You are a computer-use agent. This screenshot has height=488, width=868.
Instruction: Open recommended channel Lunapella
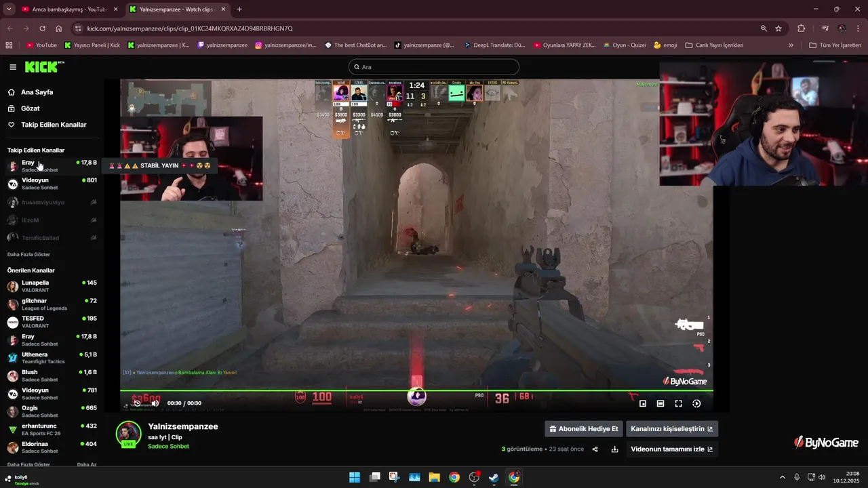[x=52, y=286]
